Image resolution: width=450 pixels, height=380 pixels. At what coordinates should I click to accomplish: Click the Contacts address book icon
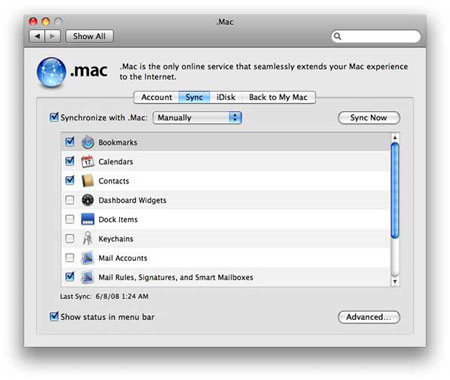pyautogui.click(x=88, y=181)
